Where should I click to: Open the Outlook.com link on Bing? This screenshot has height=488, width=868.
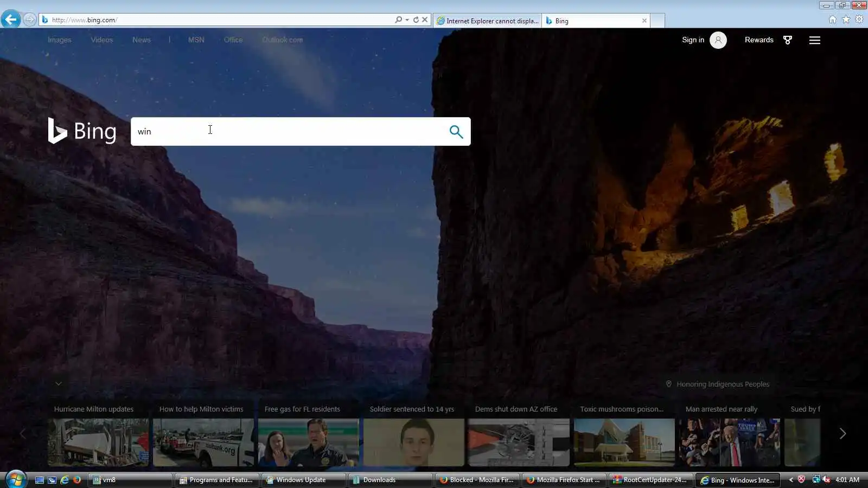coord(283,40)
